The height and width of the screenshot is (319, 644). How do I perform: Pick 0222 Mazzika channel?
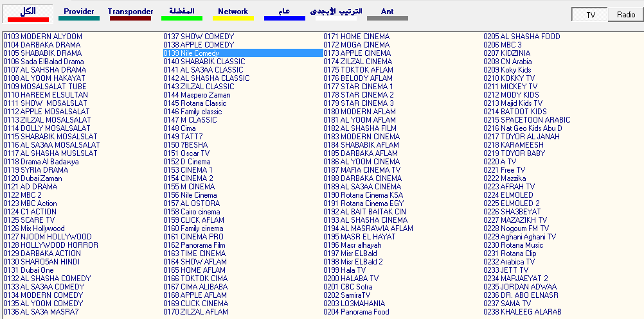(505, 178)
